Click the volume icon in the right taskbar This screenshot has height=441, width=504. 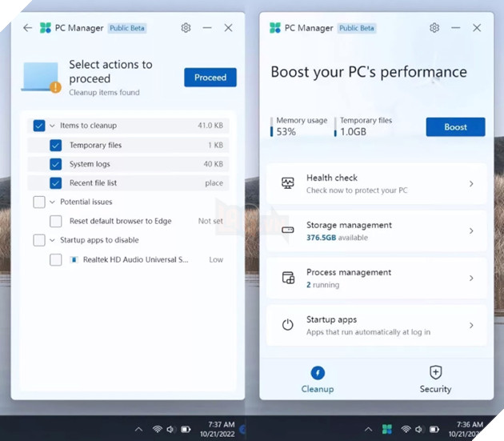coord(419,429)
